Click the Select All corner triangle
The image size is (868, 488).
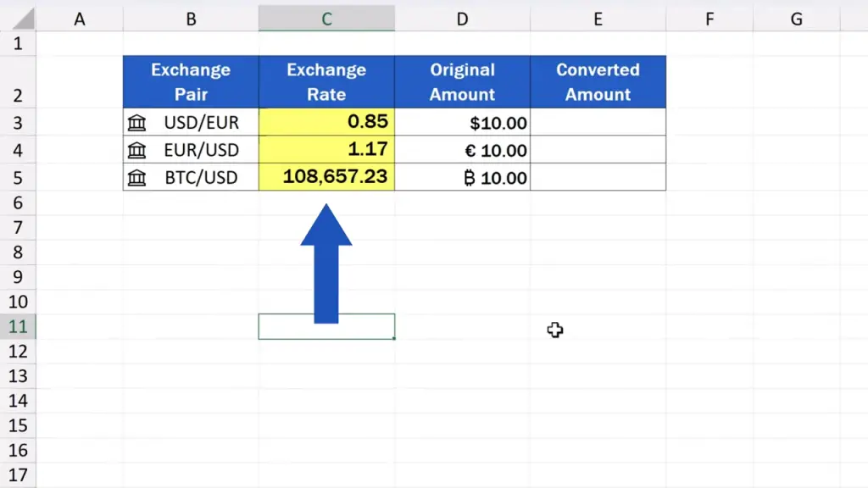tap(19, 19)
